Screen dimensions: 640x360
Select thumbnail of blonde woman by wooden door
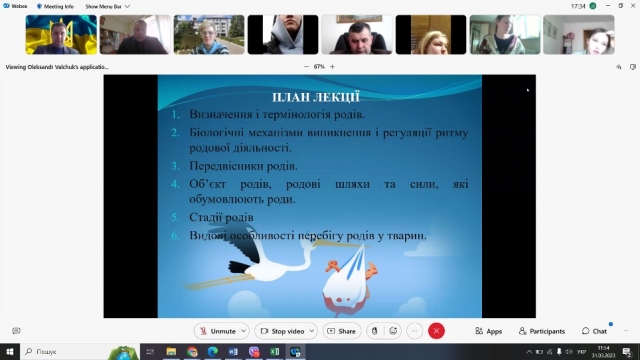[431, 35]
